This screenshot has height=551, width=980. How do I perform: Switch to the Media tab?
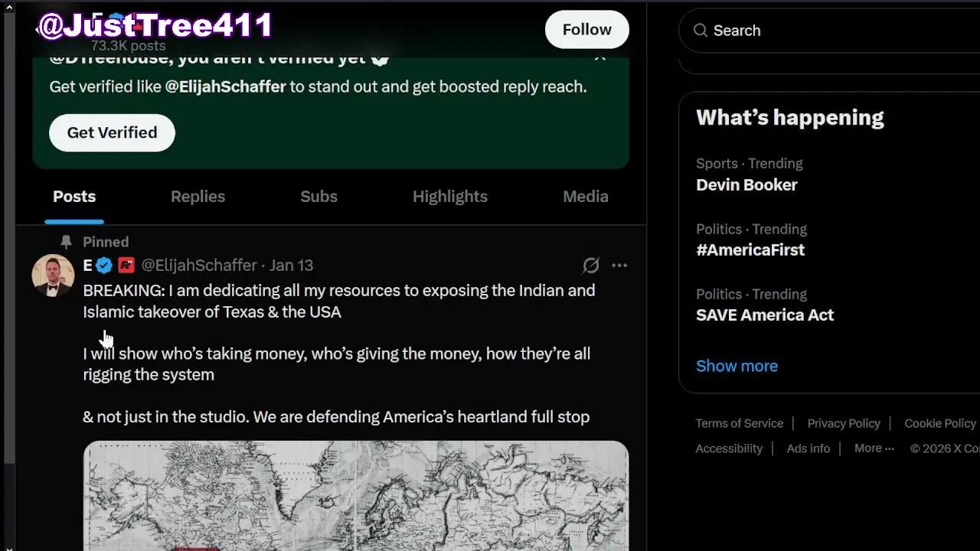tap(586, 197)
